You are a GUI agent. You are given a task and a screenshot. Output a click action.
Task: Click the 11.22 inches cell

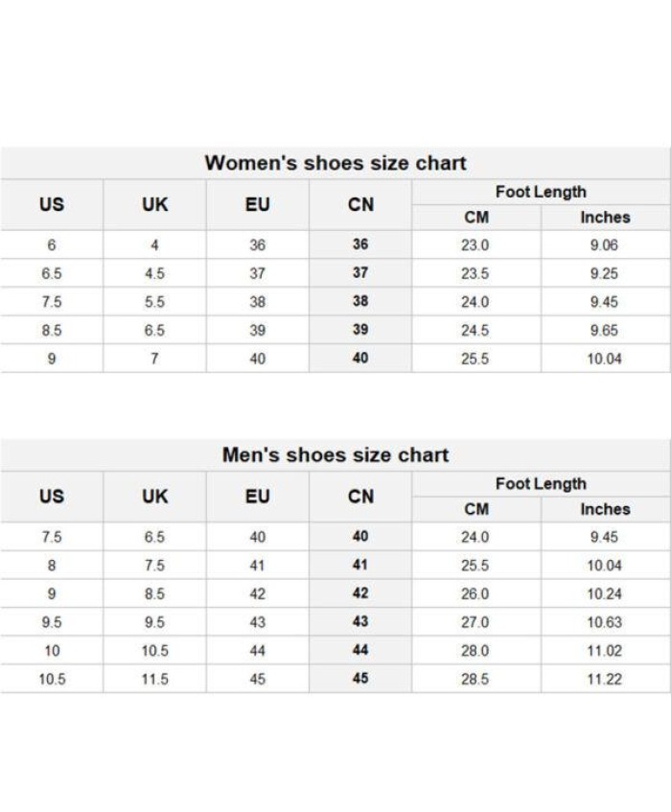click(604, 679)
